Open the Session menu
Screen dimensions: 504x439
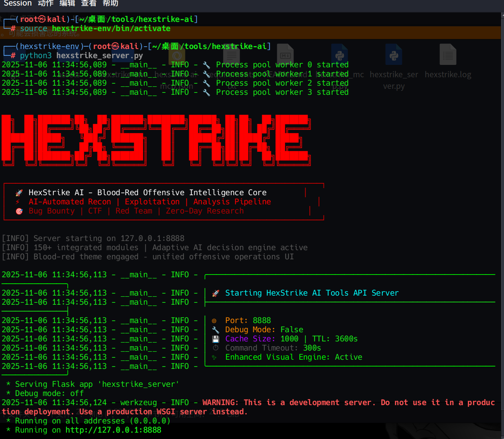click(18, 4)
